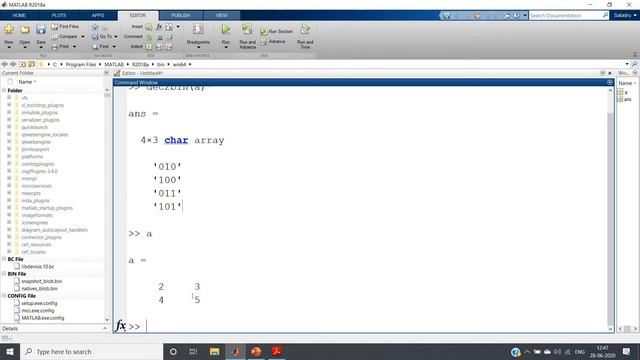Switch to the PUBLISH tab
Viewport: 640px width, 360px height.
181,16
